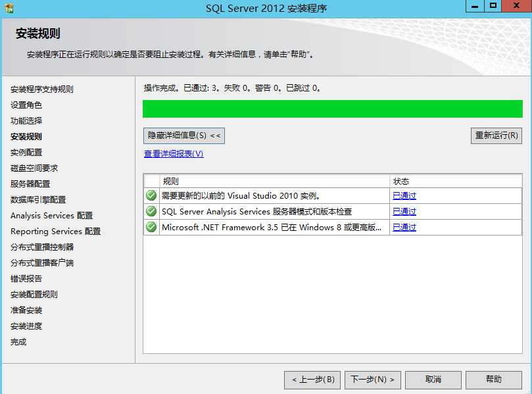Open 已通过 status link for Analysis Services rule
Screen dimensions: 532x394
pos(404,212)
